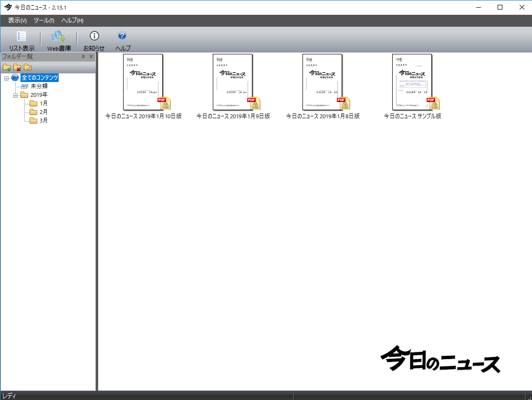Viewport: 532px width, 400px height.
Task: Close the フォルダ一覧 panel
Action: tap(91, 57)
